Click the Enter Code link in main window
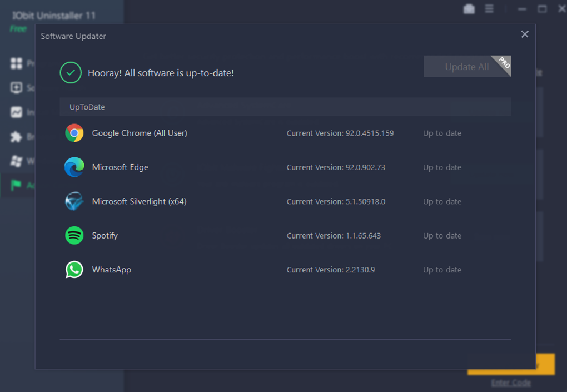Viewport: 567px width, 392px height. 511,383
